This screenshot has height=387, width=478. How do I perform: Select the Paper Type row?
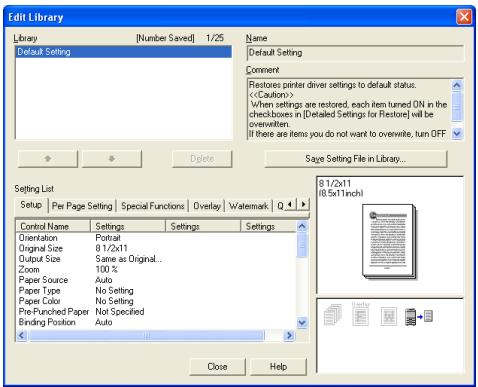click(156, 291)
